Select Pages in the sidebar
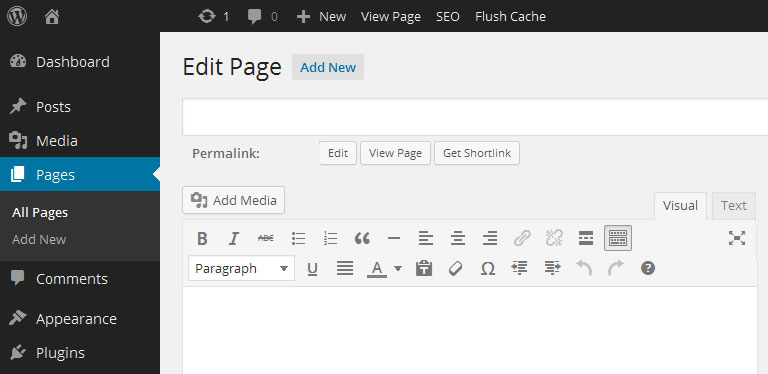Screen dimensions: 768x374 point(80,174)
